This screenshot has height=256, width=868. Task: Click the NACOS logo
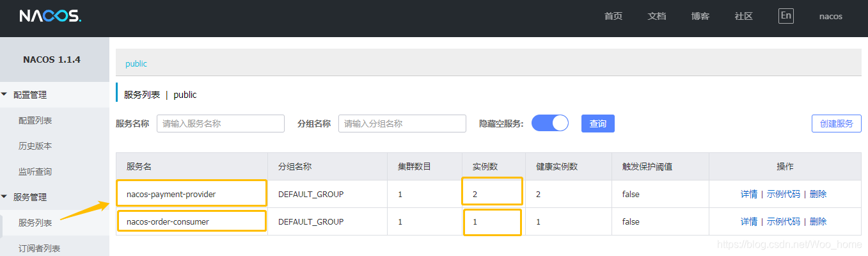pos(50,16)
